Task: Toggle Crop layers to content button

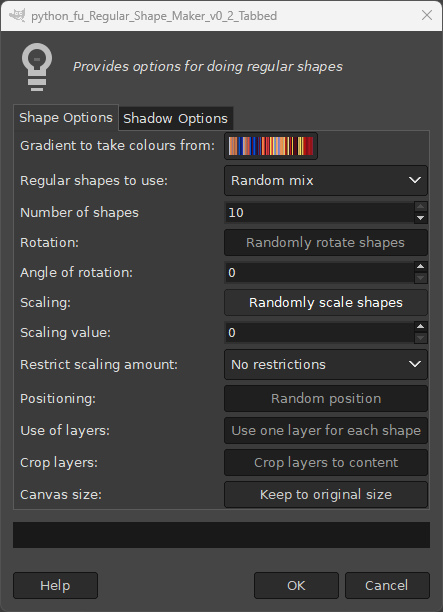Action: [x=326, y=463]
